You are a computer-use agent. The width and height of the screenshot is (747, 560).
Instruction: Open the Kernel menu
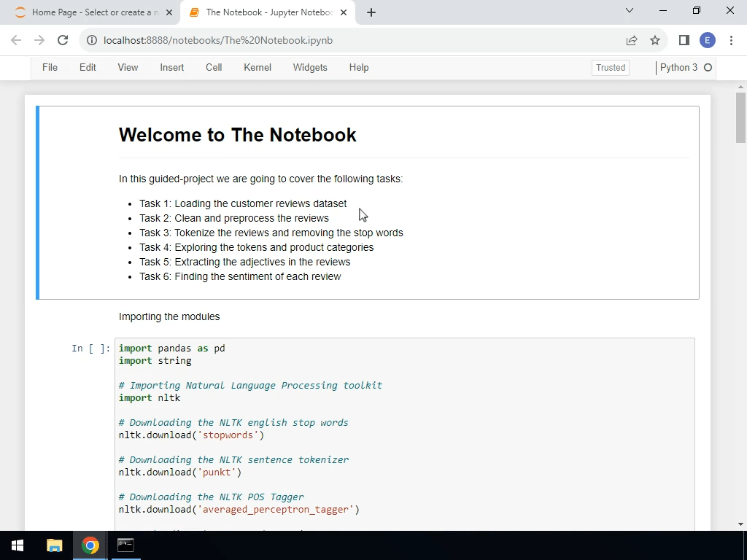click(x=257, y=67)
